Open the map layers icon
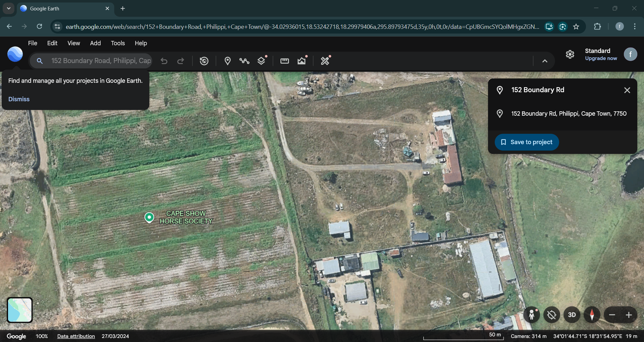This screenshot has height=342, width=644. (x=261, y=61)
